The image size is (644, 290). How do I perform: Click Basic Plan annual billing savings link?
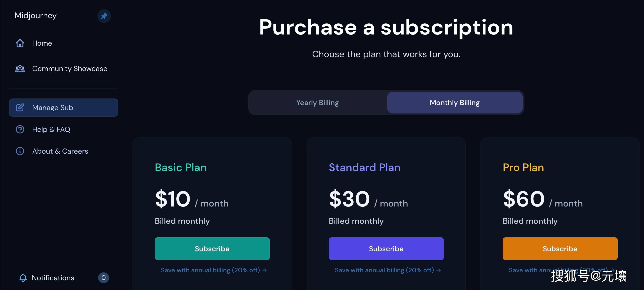(214, 270)
